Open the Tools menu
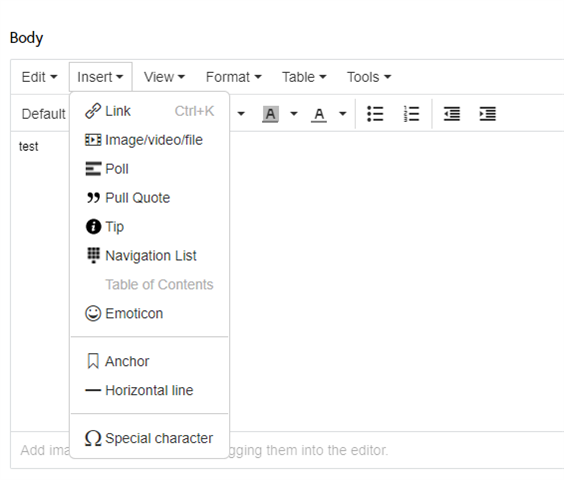The height and width of the screenshot is (480, 564). 369,77
